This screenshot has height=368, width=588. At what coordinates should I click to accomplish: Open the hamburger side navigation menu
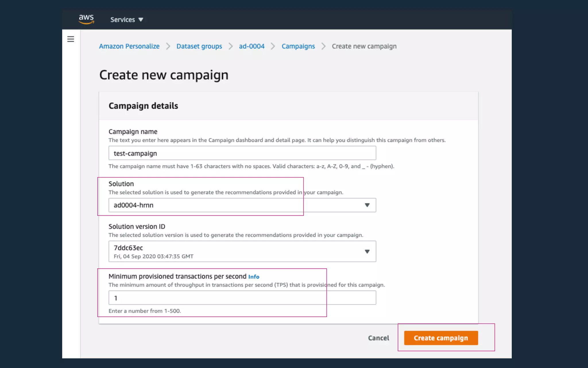[x=71, y=39]
